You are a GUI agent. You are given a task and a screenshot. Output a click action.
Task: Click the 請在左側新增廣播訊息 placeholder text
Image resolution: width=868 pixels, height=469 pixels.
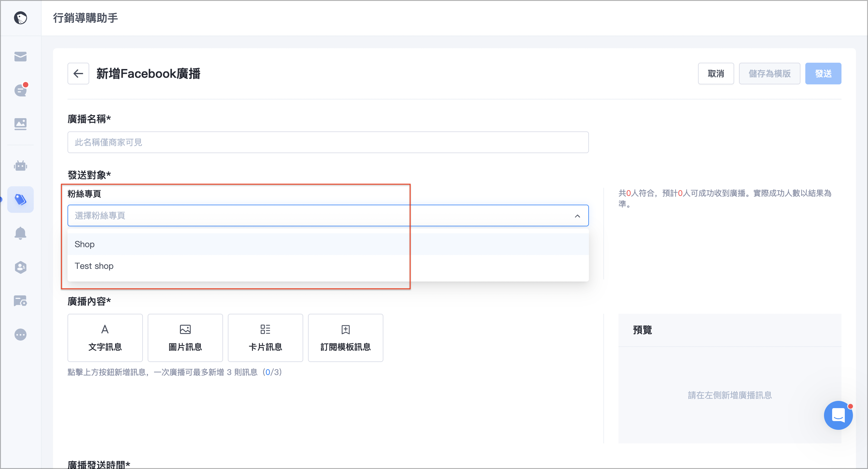(x=729, y=395)
